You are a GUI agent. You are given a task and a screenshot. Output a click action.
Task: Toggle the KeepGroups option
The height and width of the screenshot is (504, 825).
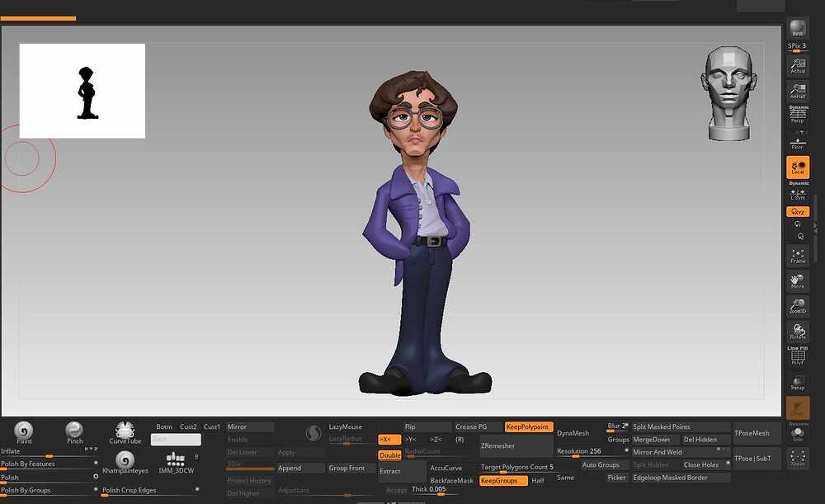point(503,480)
